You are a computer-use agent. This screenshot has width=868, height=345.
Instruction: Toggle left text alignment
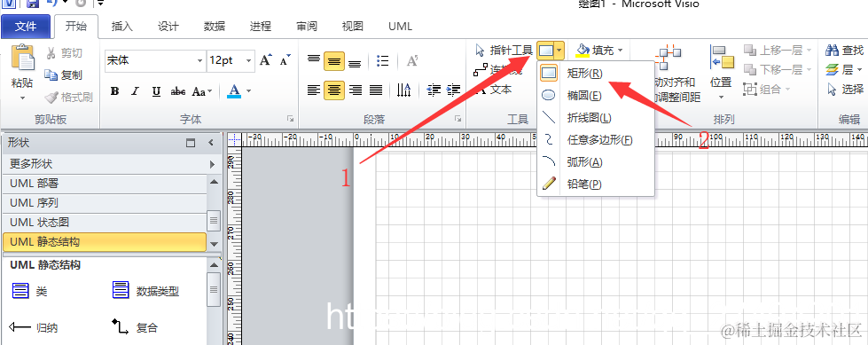point(314,90)
